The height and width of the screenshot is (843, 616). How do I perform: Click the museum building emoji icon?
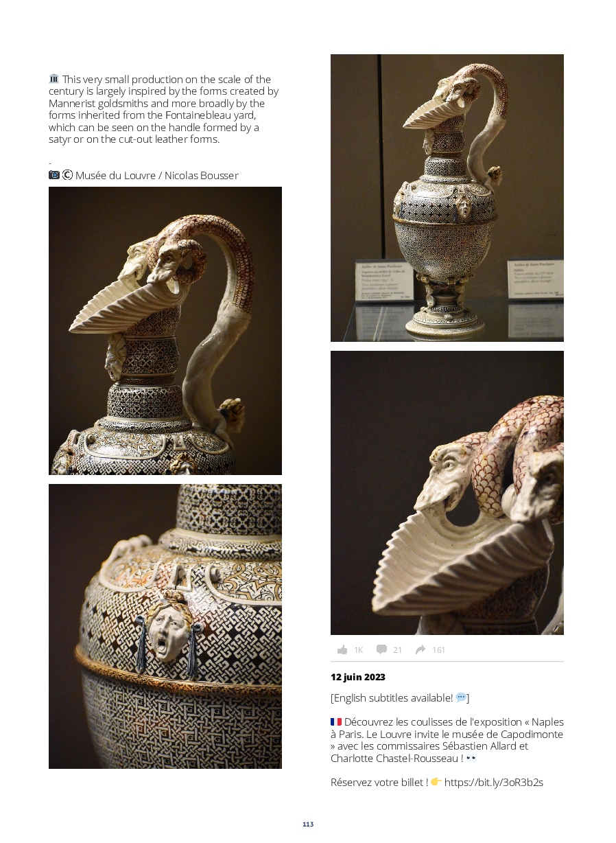point(54,79)
